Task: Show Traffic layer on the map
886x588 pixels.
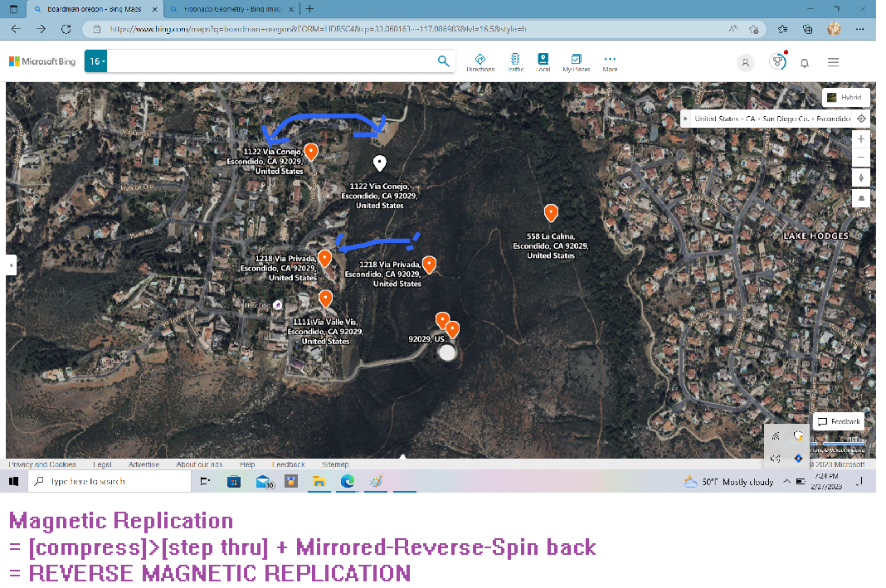Action: click(x=515, y=62)
